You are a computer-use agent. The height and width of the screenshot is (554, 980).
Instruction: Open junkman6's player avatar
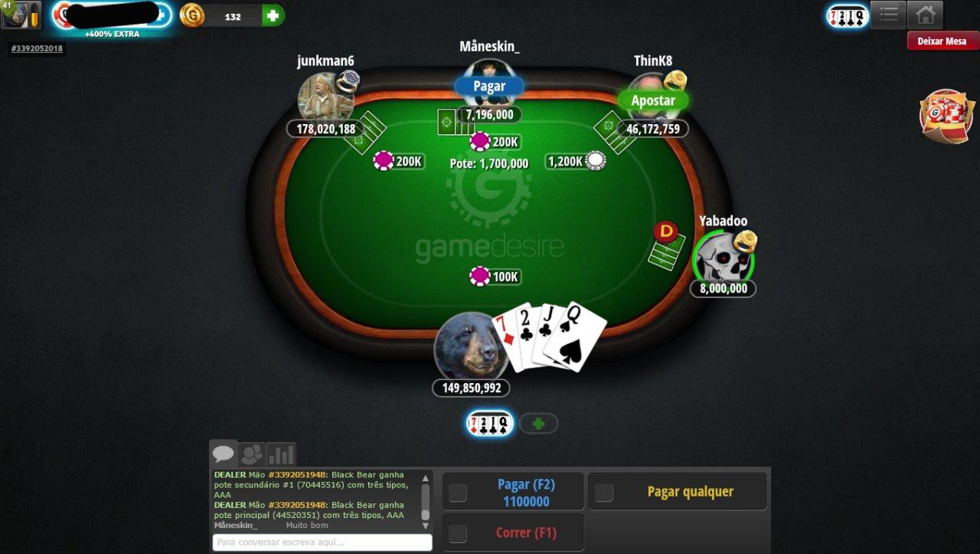pyautogui.click(x=325, y=96)
